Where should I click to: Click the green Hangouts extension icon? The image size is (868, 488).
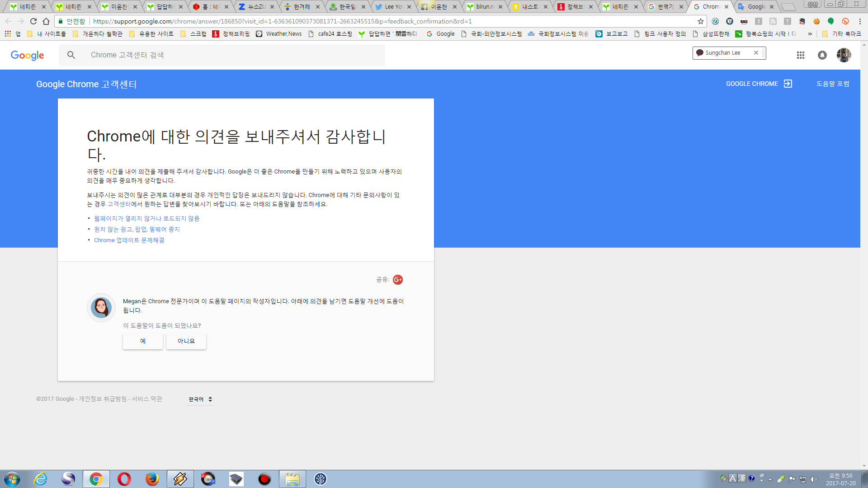click(x=831, y=21)
